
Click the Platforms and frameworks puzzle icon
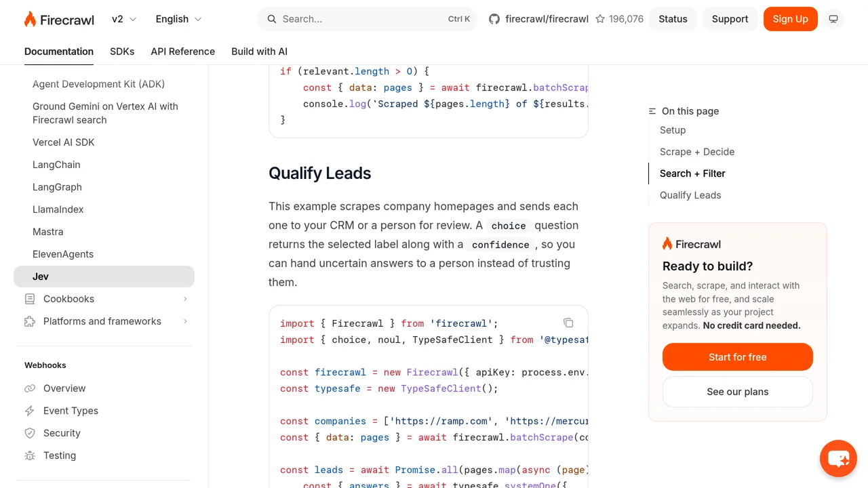pyautogui.click(x=30, y=321)
